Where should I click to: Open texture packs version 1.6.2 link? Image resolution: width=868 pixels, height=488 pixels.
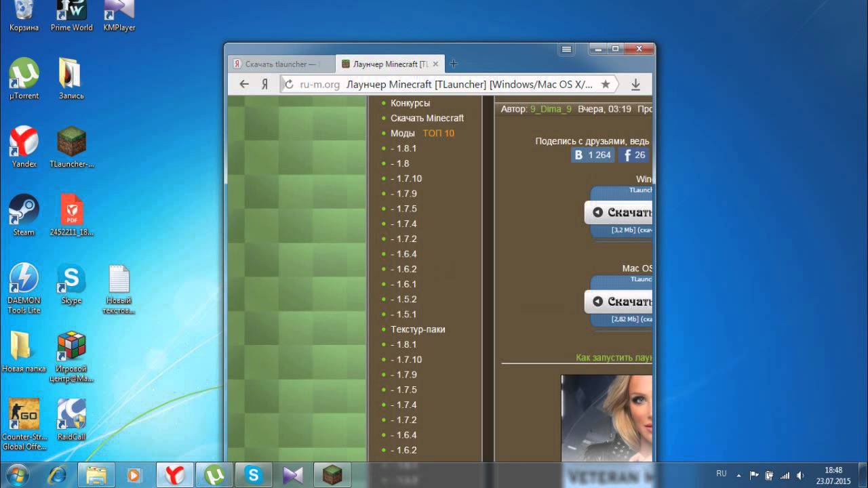coord(403,450)
